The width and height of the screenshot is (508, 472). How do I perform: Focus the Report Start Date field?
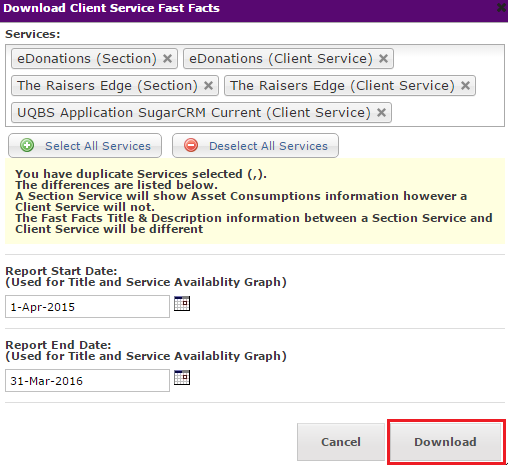tap(87, 307)
